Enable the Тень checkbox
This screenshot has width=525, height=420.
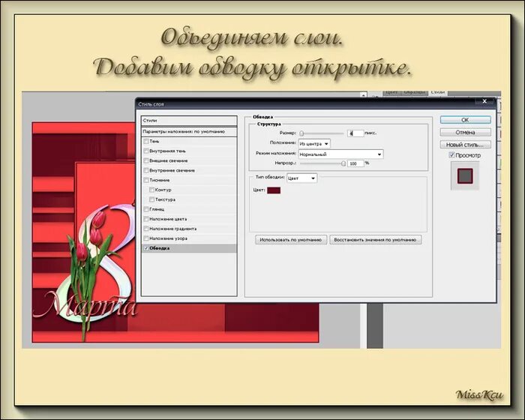pyautogui.click(x=146, y=141)
